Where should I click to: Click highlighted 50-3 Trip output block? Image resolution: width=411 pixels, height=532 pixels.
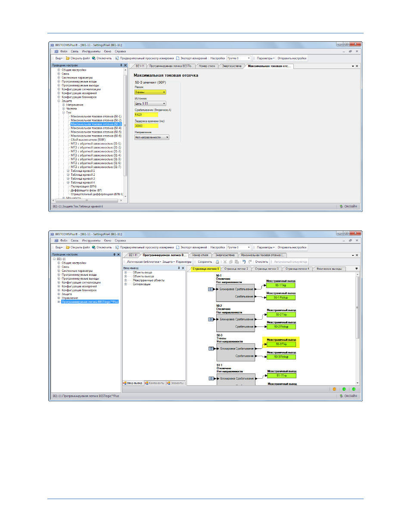(x=281, y=344)
